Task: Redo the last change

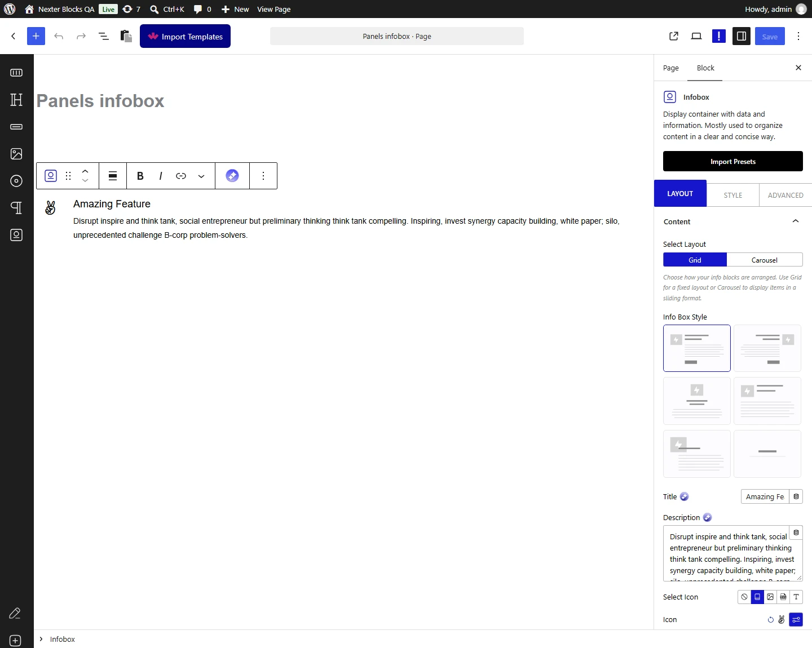Action: pos(81,36)
